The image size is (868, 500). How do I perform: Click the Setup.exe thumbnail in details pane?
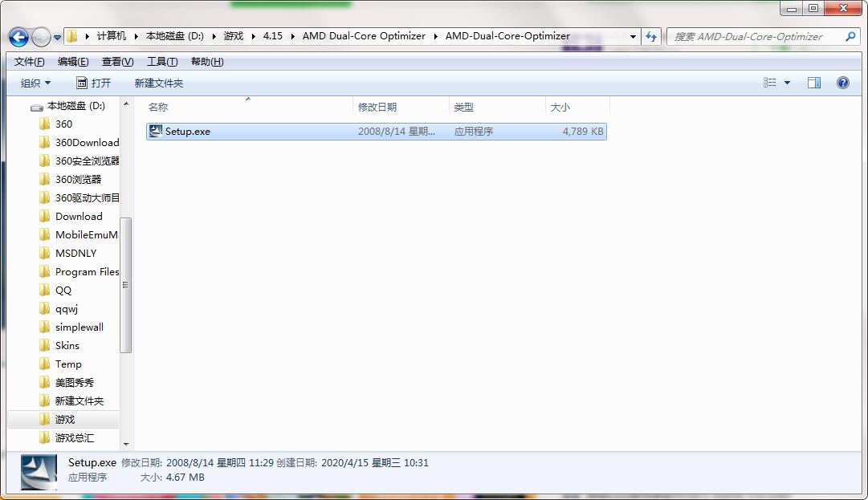pos(39,472)
